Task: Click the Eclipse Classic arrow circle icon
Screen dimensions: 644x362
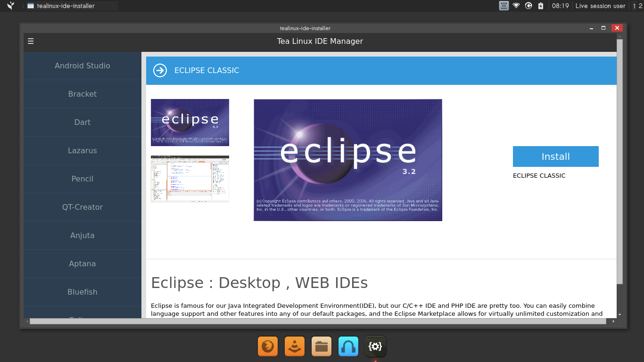Action: click(160, 71)
